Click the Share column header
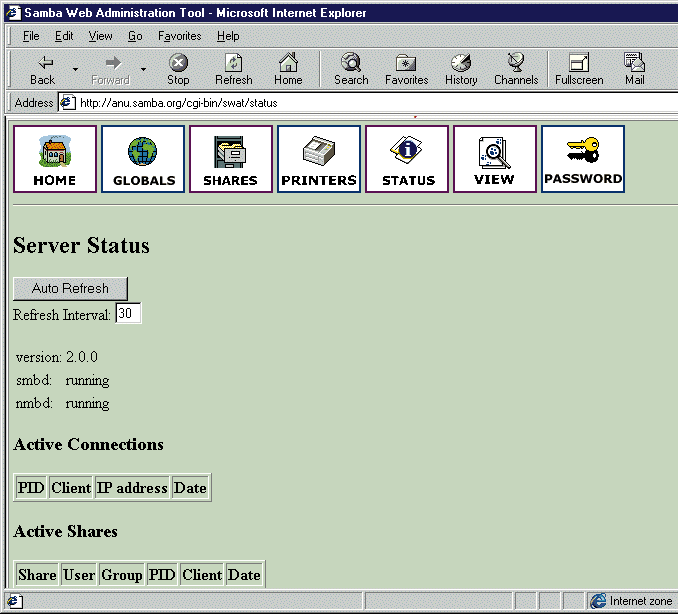Screen dimensions: 678x616 (x=37, y=575)
